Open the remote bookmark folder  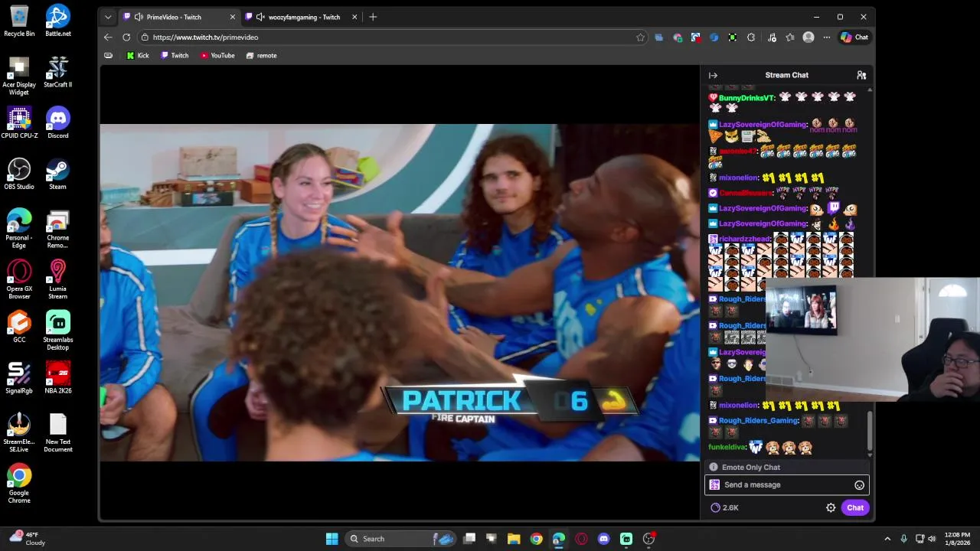click(x=261, y=55)
